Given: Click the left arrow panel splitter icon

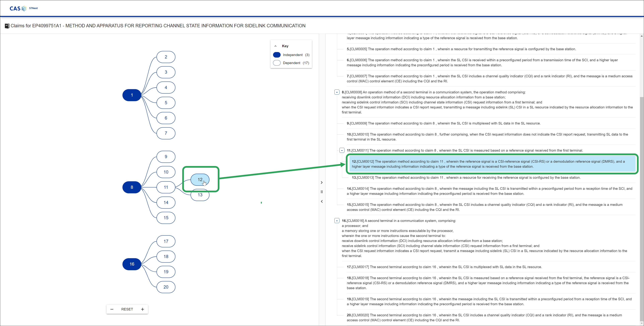Looking at the screenshot, I should point(322,201).
